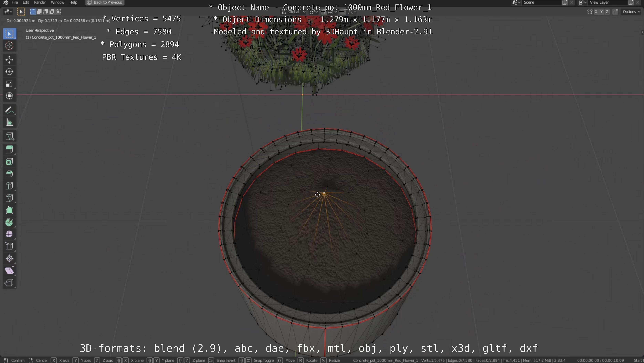Open the editor type dropdown
Image resolution: width=644 pixels, height=363 pixels.
coord(8,12)
